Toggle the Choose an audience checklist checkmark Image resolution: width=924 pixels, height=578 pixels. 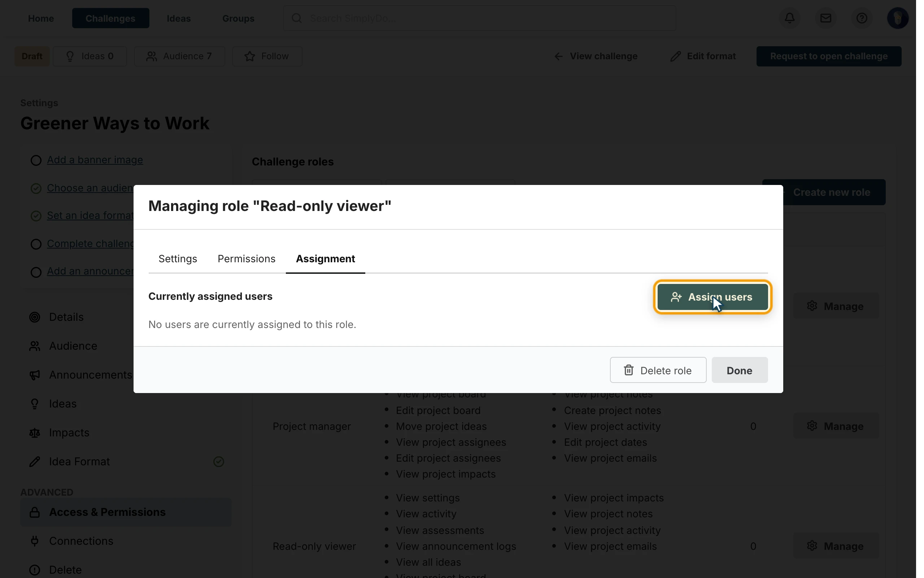point(36,189)
